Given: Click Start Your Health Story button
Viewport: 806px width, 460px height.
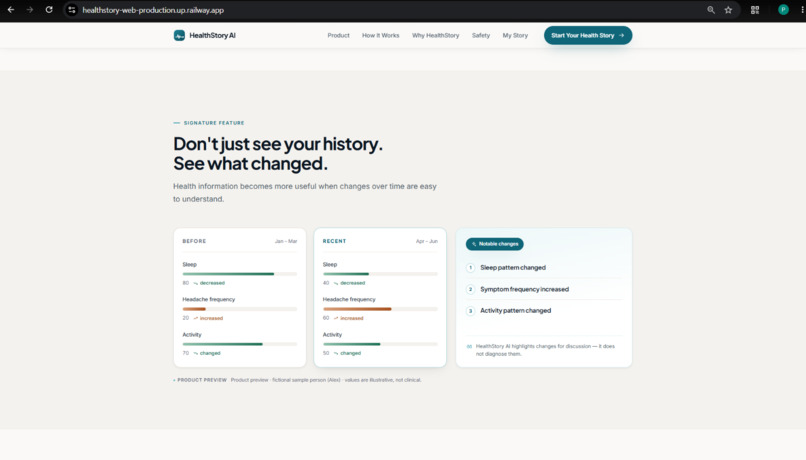Looking at the screenshot, I should [588, 35].
